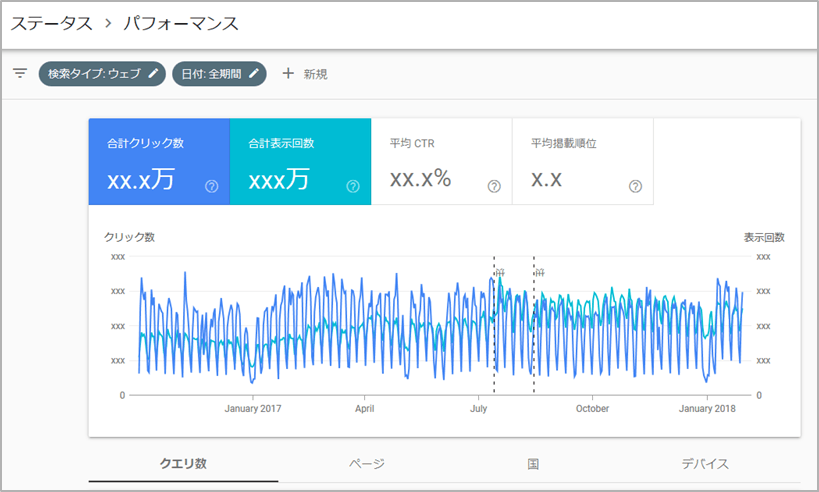819x492 pixels.
Task: Open help icon on 合計表示回数 card
Action: click(353, 186)
